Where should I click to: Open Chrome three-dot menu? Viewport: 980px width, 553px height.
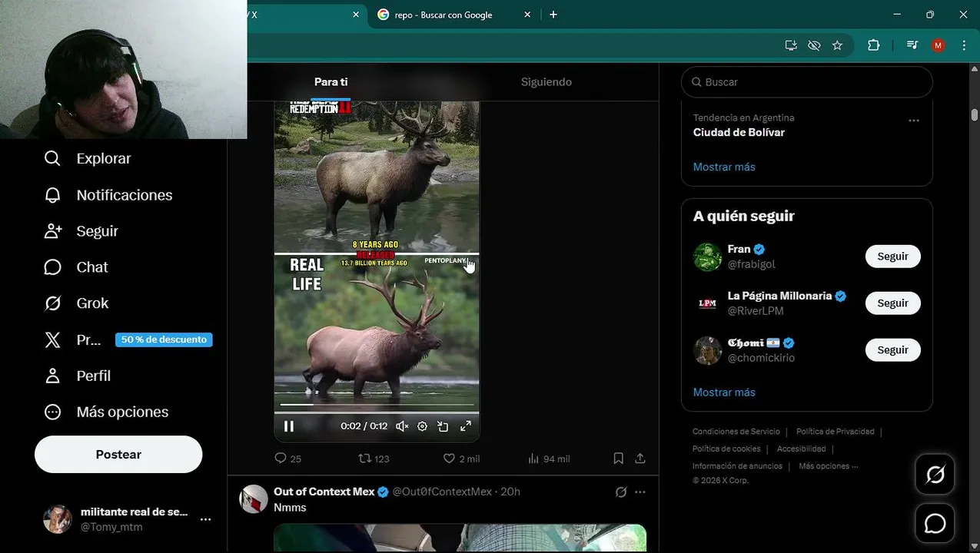point(964,45)
